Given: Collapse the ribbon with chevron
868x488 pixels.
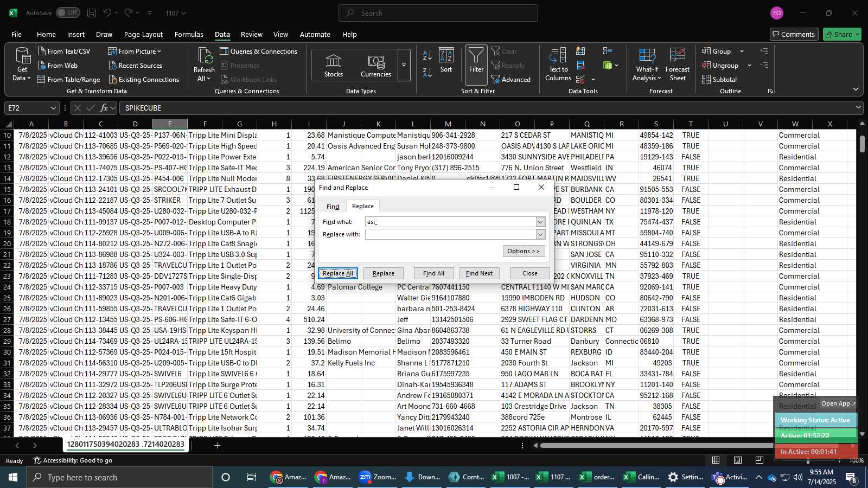Looking at the screenshot, I should pos(856,89).
